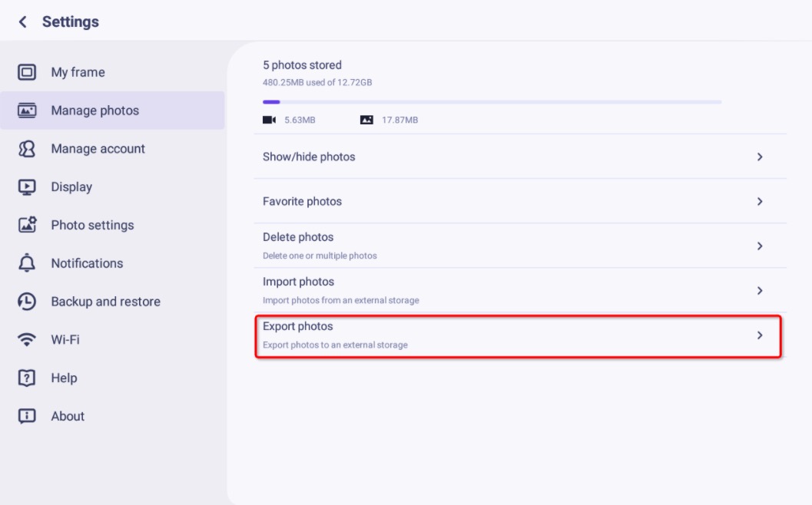Select the Wi-Fi signal icon
This screenshot has height=505, width=812.
[x=25, y=339]
